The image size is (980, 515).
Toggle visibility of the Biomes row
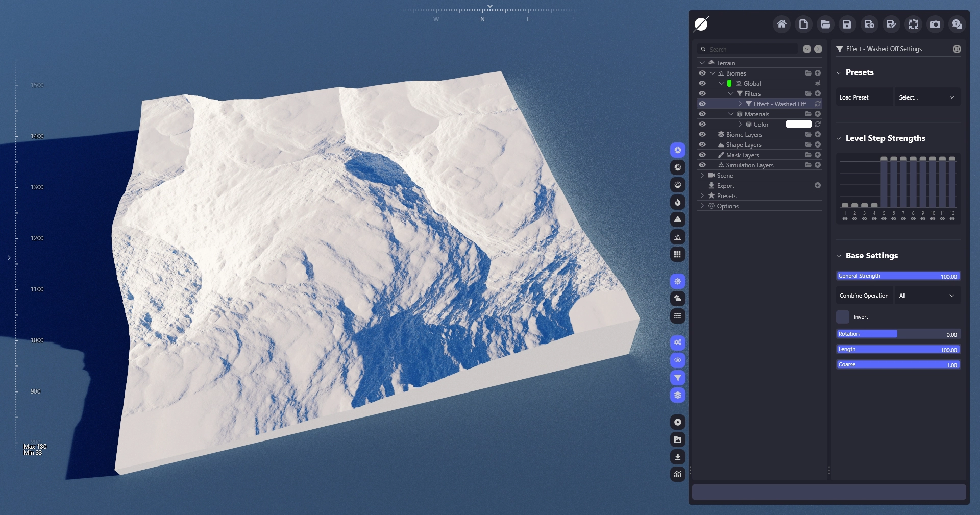(x=702, y=73)
